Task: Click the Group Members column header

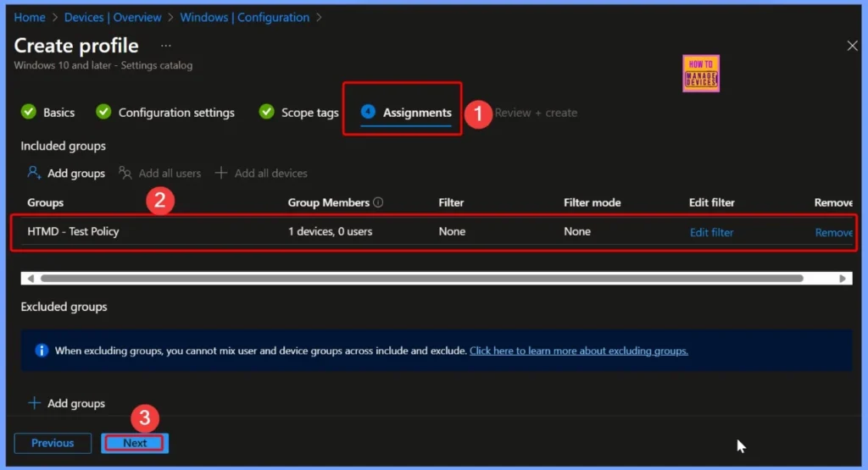Action: pyautogui.click(x=328, y=202)
